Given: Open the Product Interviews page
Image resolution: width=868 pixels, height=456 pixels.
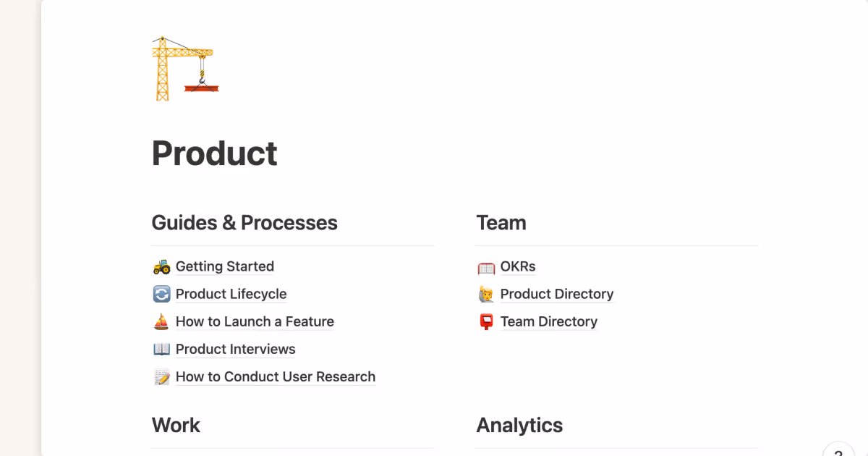Looking at the screenshot, I should coord(235,349).
